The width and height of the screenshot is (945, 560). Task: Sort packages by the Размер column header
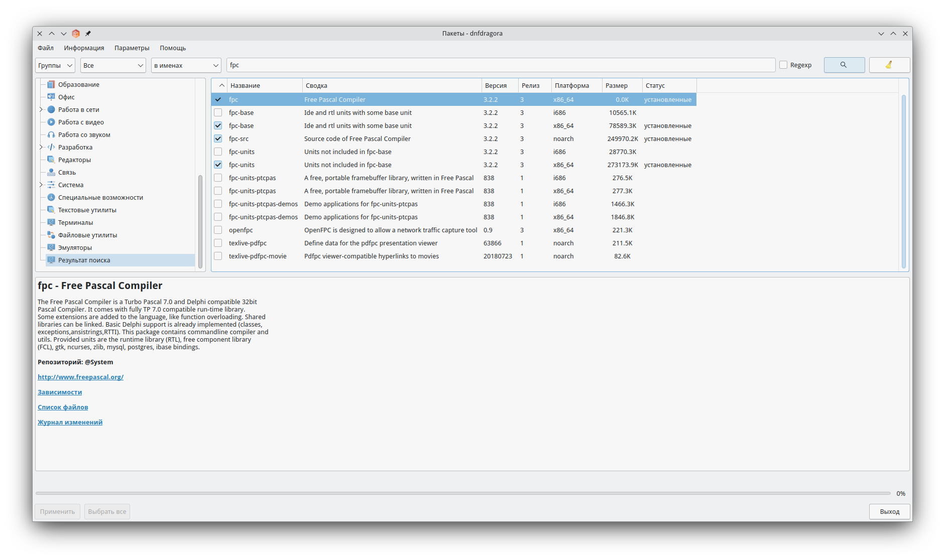(622, 85)
